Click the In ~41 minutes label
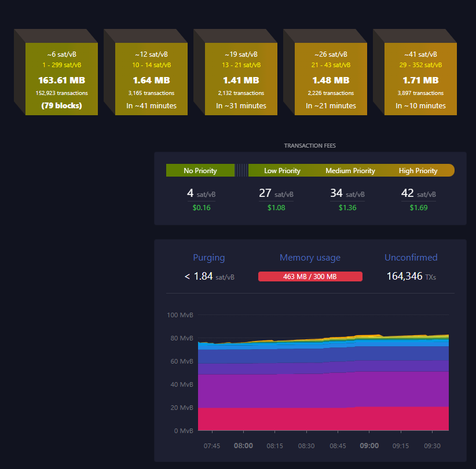 (151, 105)
